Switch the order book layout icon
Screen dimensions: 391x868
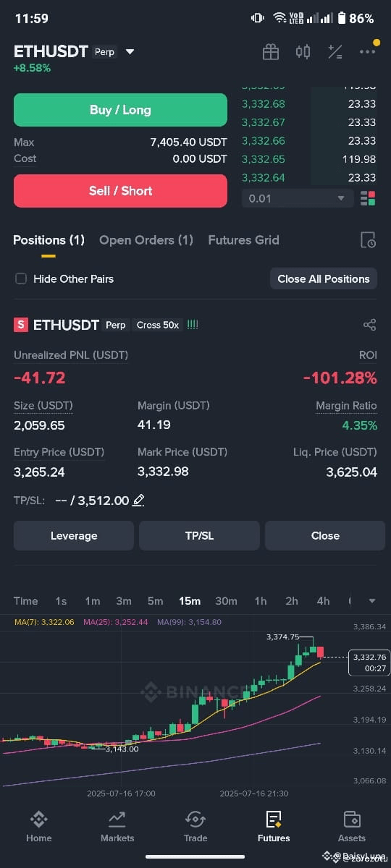click(x=368, y=198)
